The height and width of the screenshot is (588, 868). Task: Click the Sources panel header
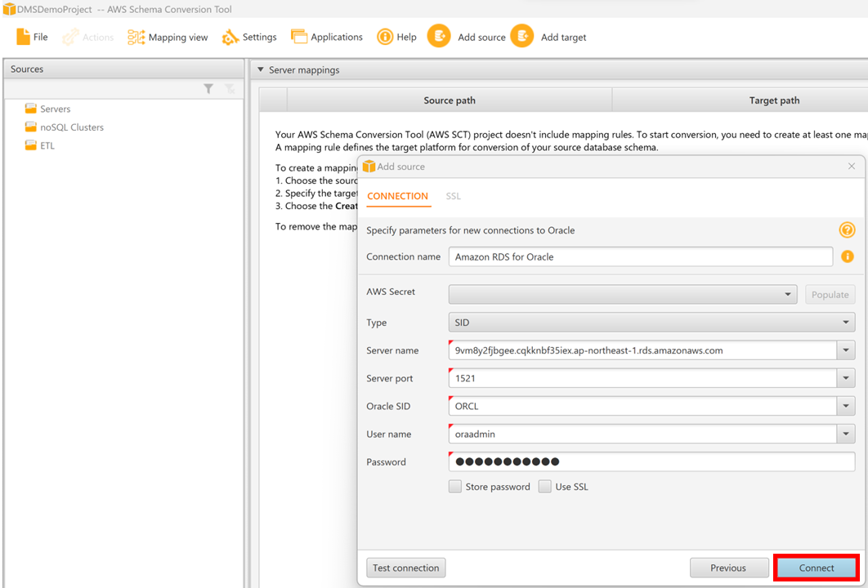tap(124, 69)
